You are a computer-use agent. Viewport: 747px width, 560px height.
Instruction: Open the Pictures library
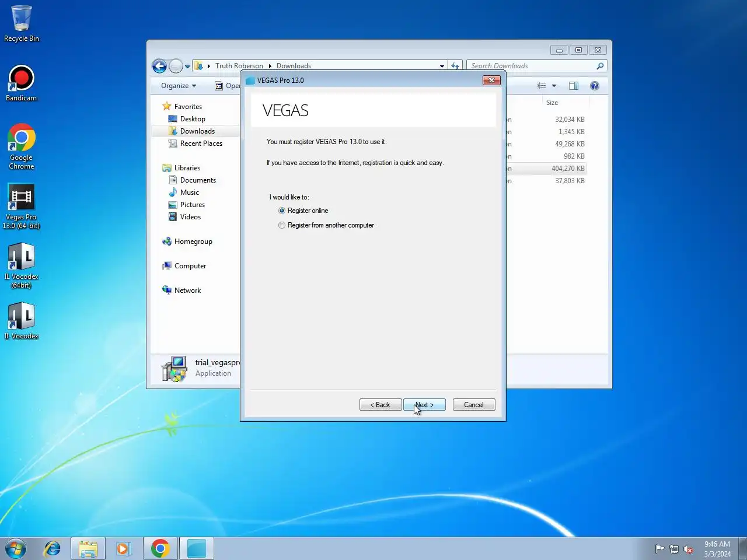coord(192,205)
